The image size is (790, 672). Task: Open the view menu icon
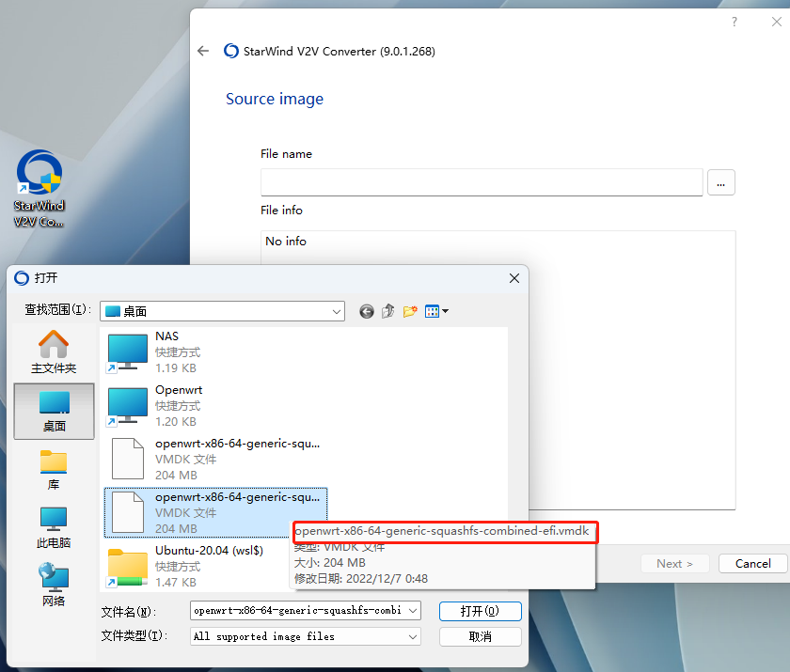point(436,311)
